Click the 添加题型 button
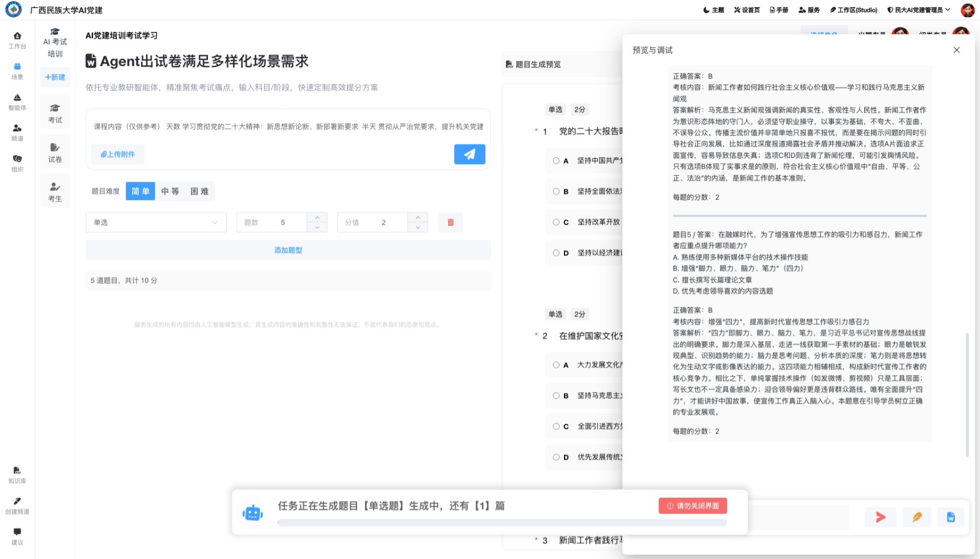 click(x=288, y=250)
